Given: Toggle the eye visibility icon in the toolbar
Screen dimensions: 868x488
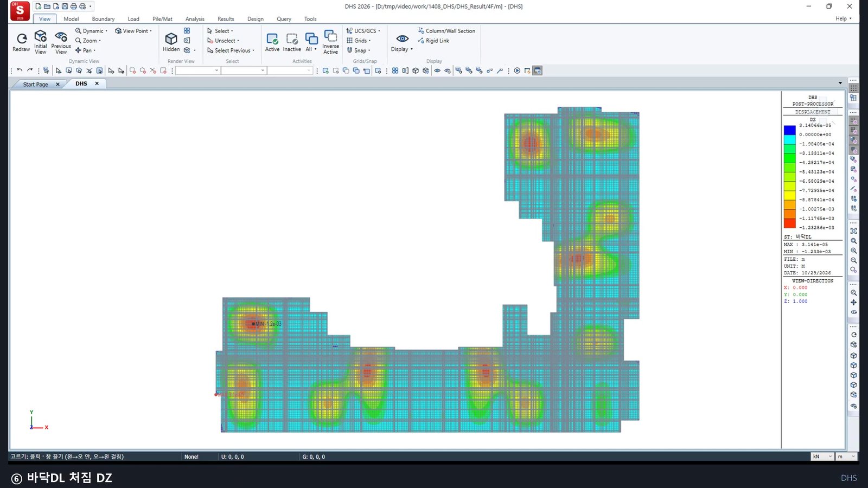Looking at the screenshot, I should [x=437, y=70].
